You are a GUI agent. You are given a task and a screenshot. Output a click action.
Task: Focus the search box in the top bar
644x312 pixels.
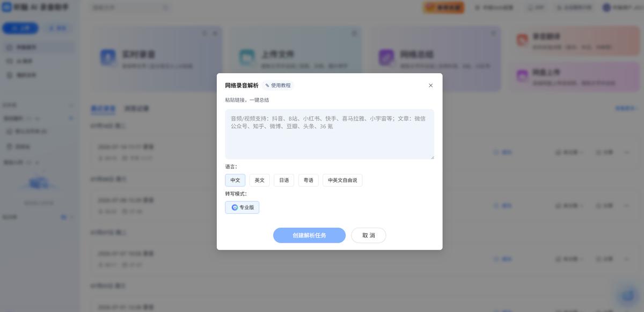(x=130, y=8)
